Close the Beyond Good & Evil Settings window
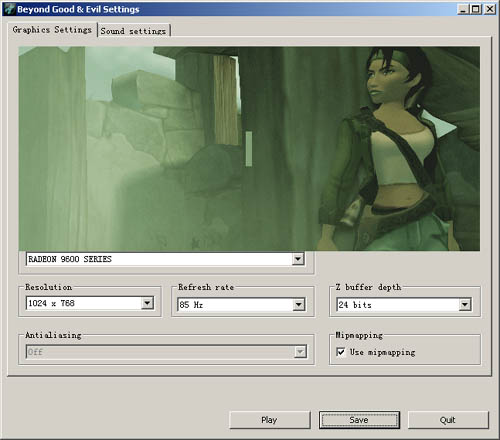The height and width of the screenshot is (440, 500). click(x=490, y=9)
